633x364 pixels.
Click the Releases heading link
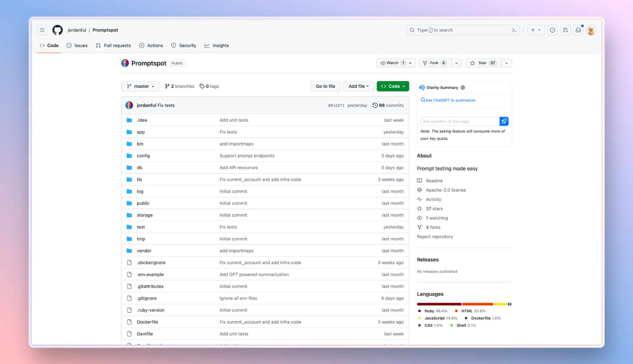coord(428,260)
